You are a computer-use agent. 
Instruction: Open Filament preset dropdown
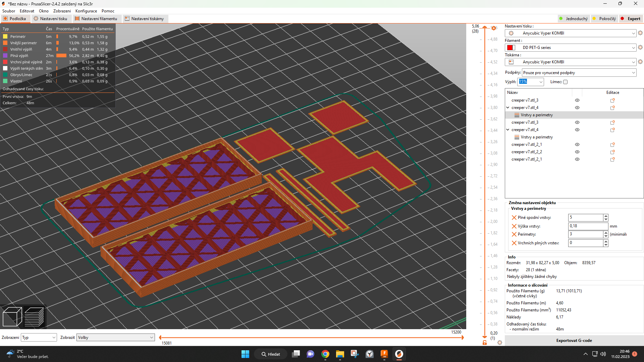570,48
